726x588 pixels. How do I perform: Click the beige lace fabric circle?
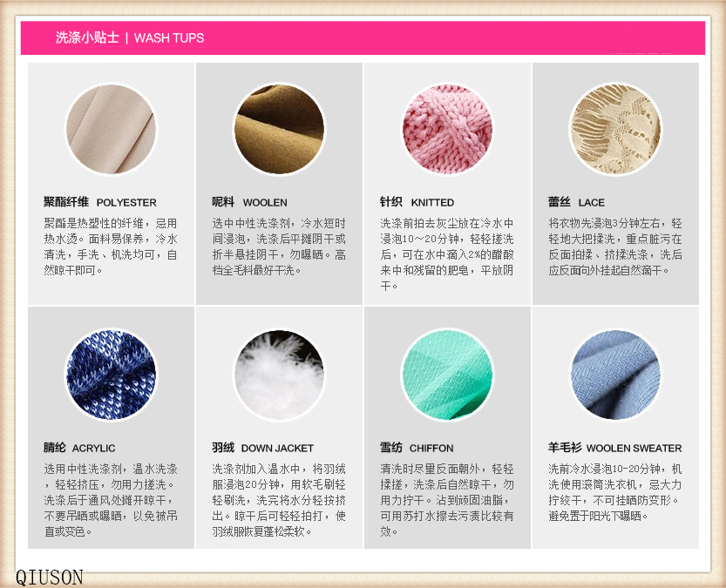pos(615,129)
